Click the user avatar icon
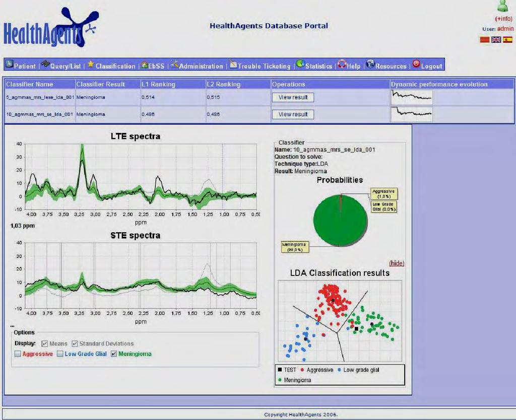The height and width of the screenshot is (420, 516). pyautogui.click(x=502, y=6)
